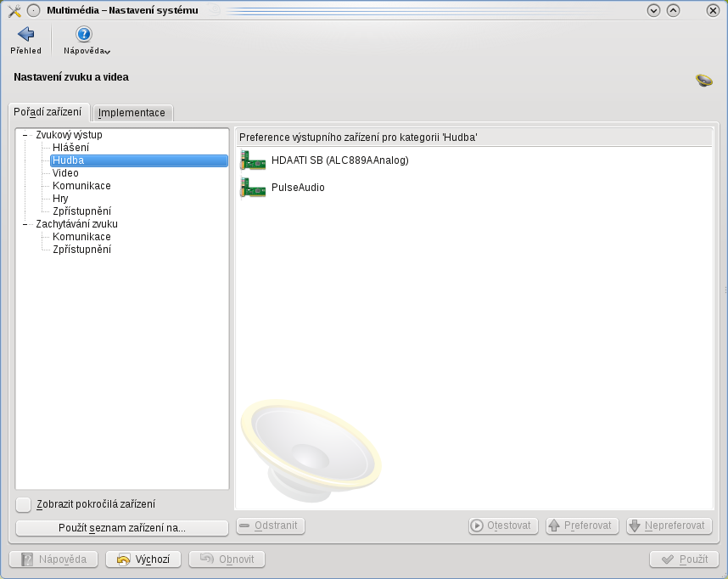Screen dimensions: 728x579
Task: Select Hry in the tree
Action: pyautogui.click(x=60, y=199)
